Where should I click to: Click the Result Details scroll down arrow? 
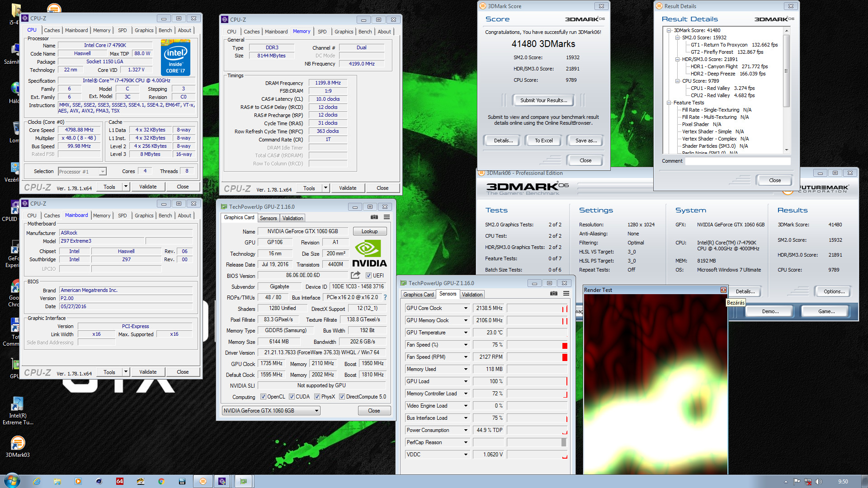click(787, 150)
